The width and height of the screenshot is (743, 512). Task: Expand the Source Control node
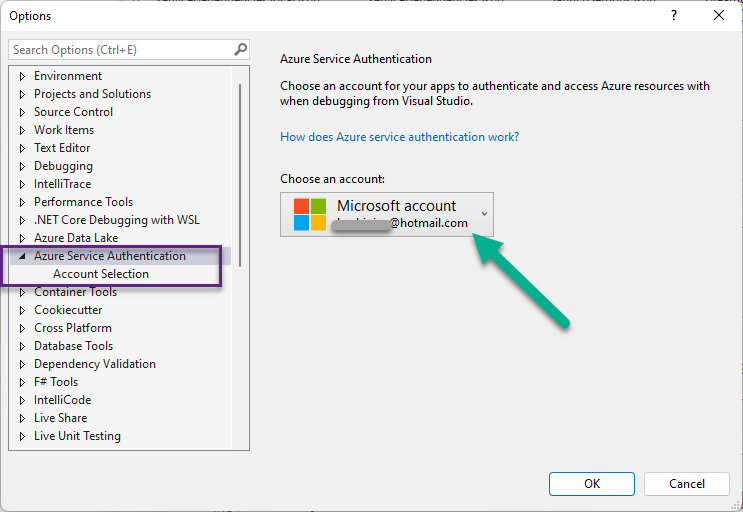[22, 112]
